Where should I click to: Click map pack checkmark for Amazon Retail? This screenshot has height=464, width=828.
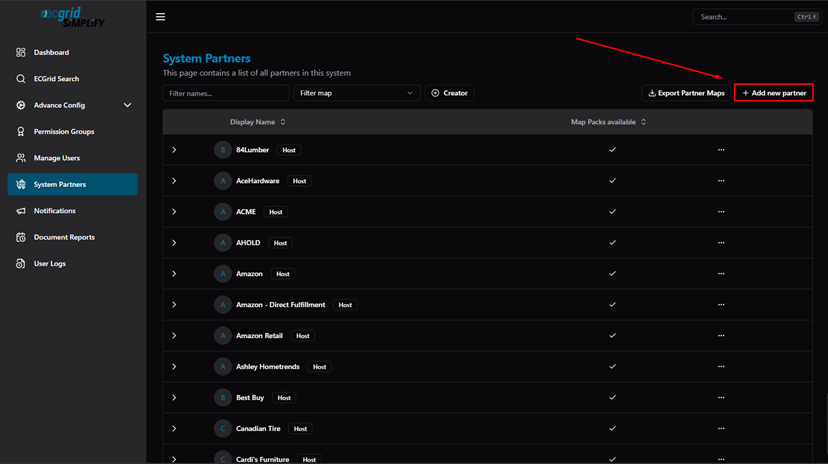point(613,336)
